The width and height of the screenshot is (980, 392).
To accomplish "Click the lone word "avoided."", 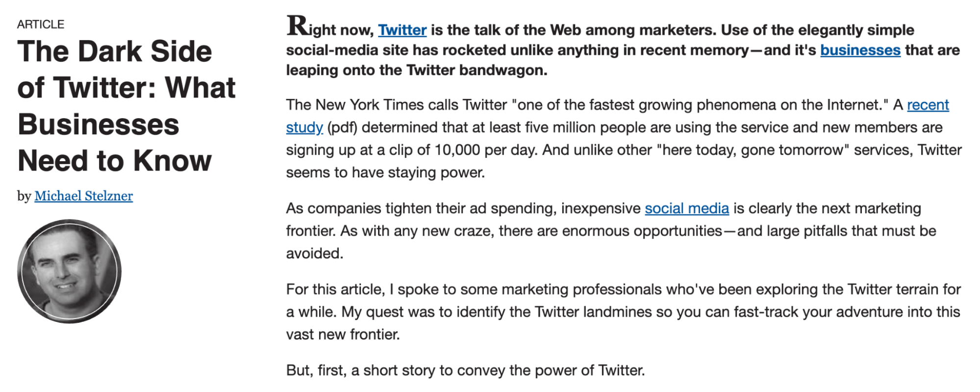I will coord(315,253).
